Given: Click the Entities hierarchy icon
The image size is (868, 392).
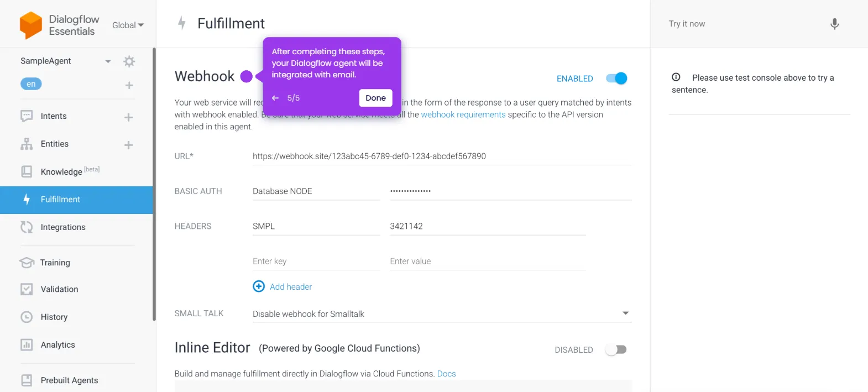Looking at the screenshot, I should (27, 144).
